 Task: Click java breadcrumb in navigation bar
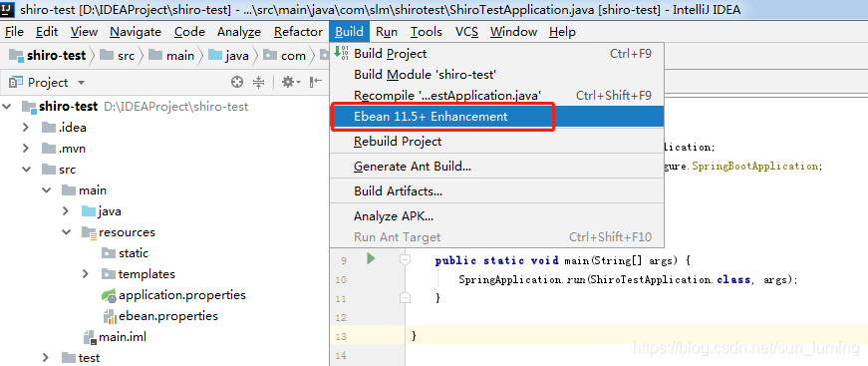(229, 56)
